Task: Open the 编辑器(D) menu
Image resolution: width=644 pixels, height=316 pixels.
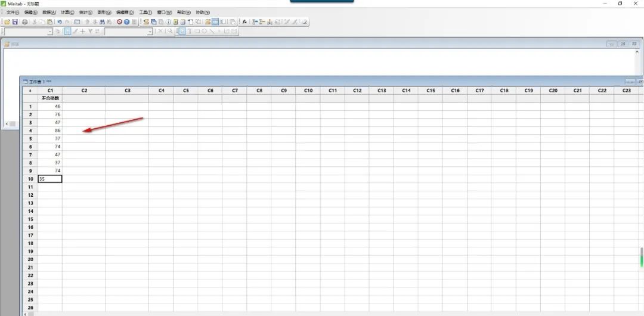Action: pyautogui.click(x=125, y=13)
